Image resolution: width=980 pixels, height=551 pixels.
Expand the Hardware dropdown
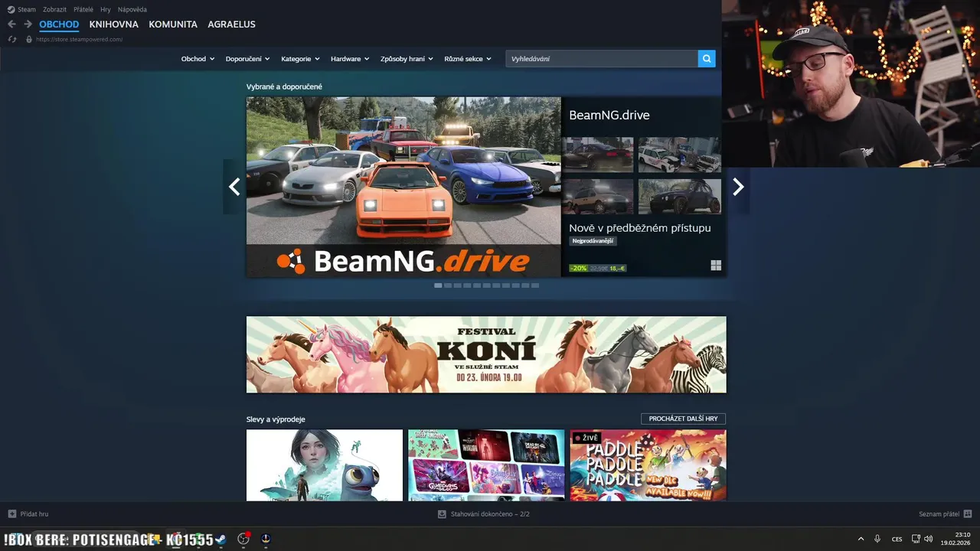pyautogui.click(x=350, y=59)
